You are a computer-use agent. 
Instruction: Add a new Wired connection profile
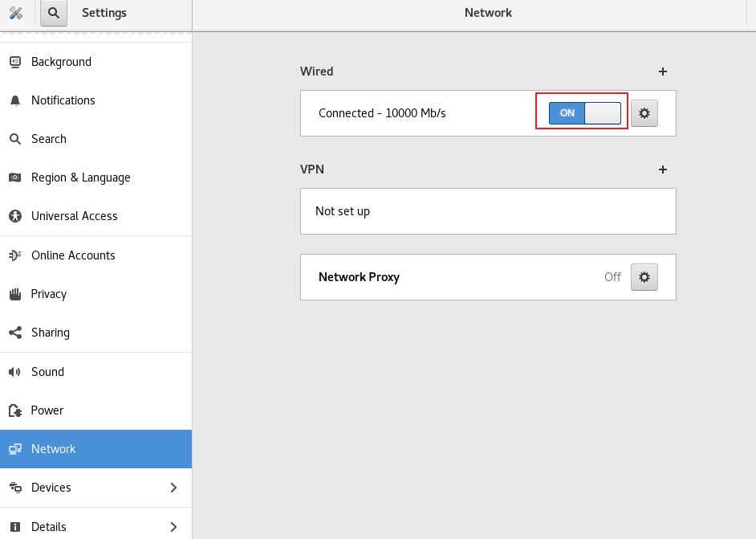click(x=663, y=71)
